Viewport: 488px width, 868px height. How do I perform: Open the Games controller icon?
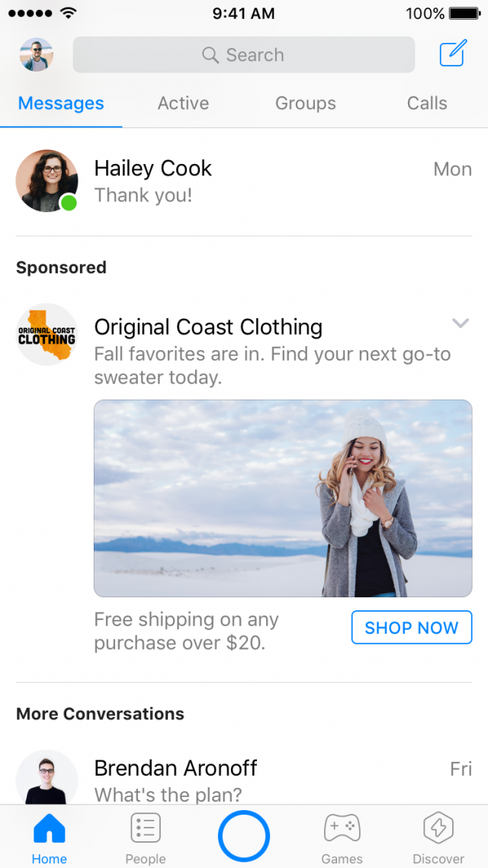pyautogui.click(x=342, y=830)
